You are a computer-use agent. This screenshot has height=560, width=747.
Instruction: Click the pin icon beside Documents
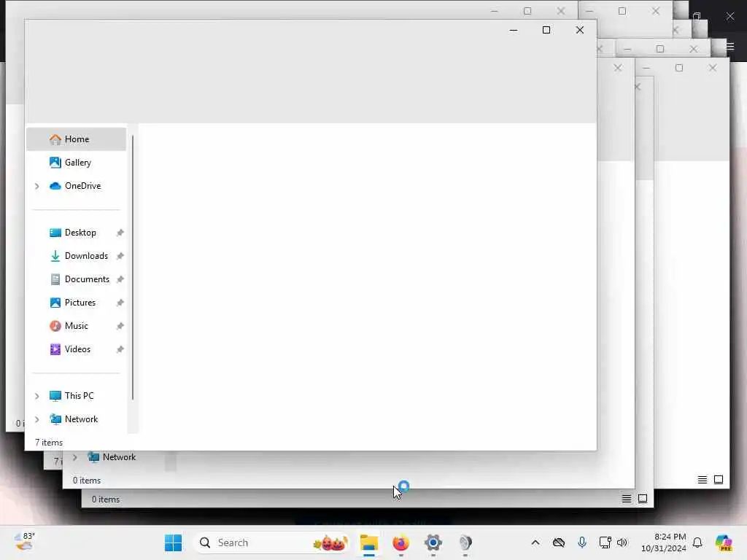(120, 279)
